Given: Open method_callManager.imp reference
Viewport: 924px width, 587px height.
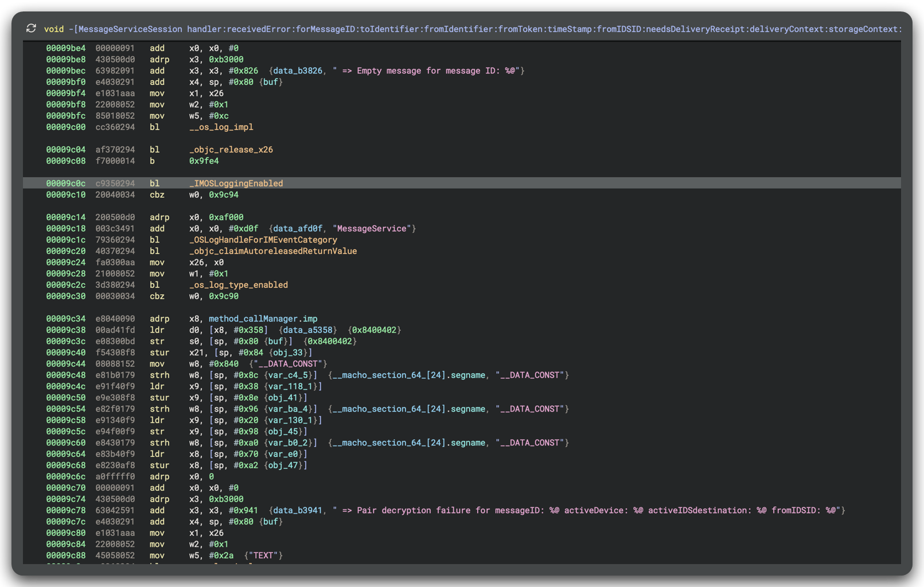Looking at the screenshot, I should (263, 319).
